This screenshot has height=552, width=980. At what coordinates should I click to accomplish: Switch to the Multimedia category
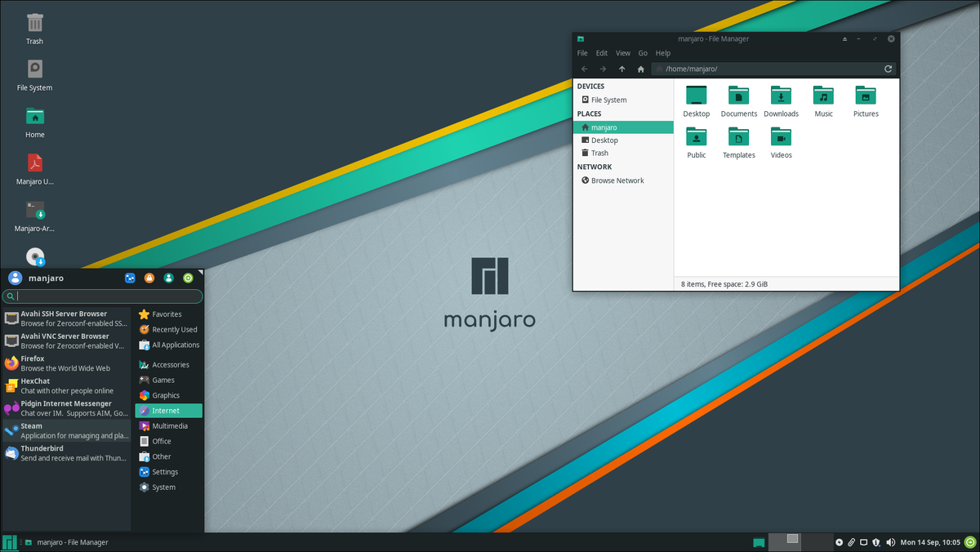(166, 425)
